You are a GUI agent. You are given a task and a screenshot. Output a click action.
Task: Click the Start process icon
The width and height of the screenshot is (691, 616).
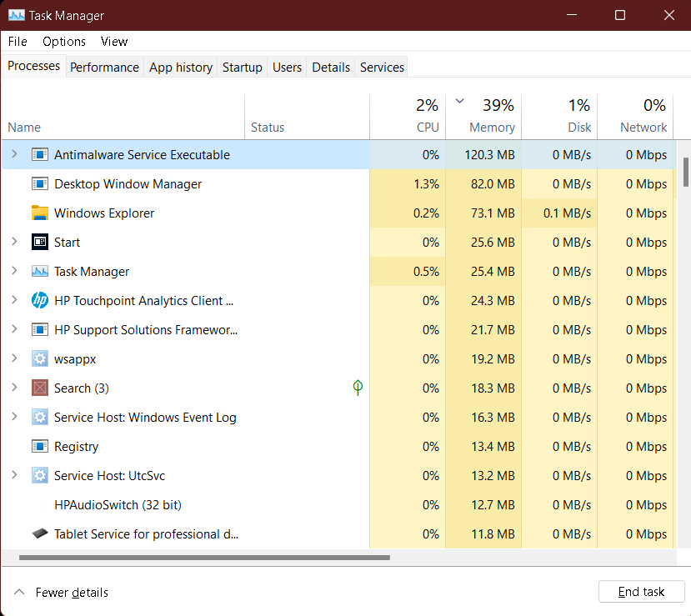[40, 242]
